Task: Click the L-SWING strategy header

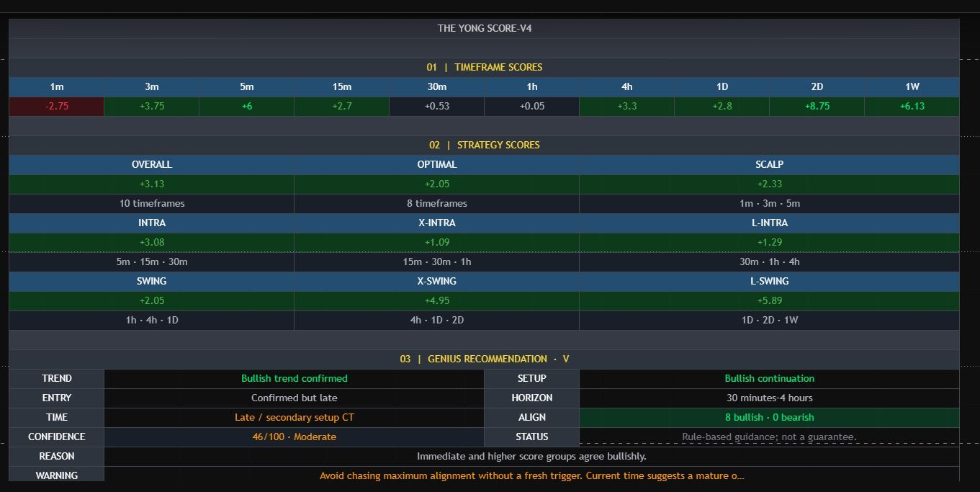Action: [769, 281]
